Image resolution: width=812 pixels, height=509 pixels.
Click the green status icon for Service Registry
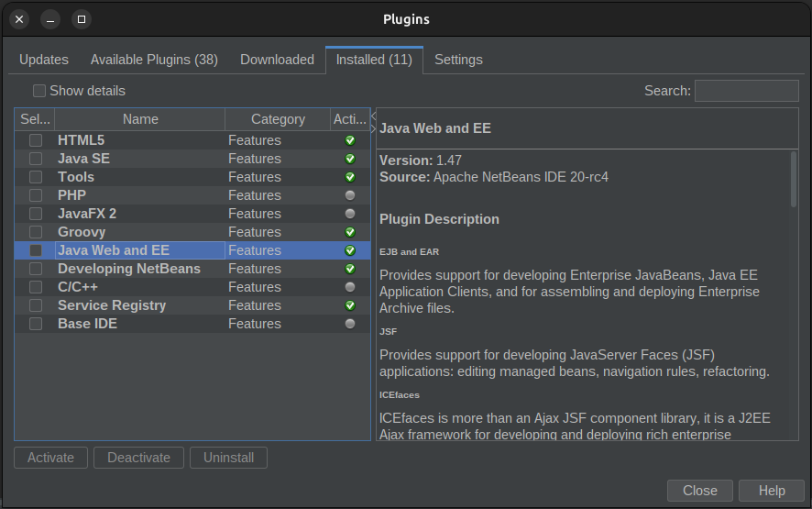coord(349,305)
